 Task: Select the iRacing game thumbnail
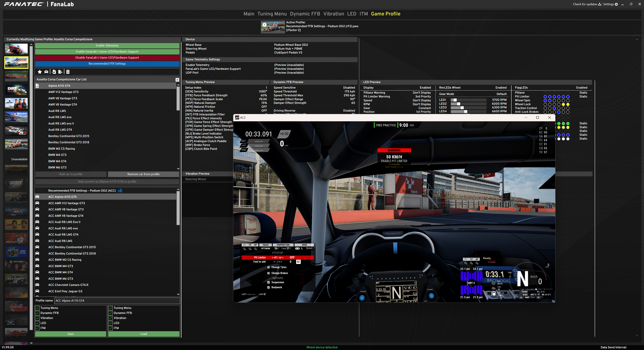click(16, 117)
